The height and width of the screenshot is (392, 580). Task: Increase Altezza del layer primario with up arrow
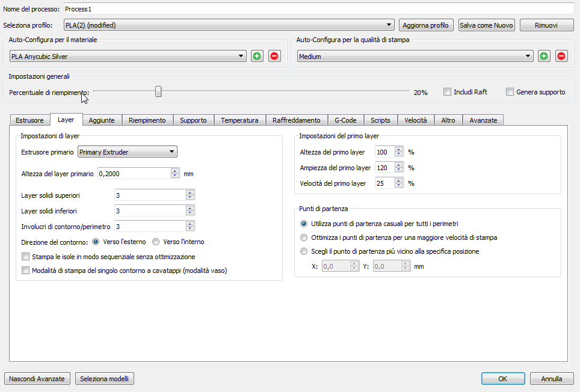tap(175, 171)
